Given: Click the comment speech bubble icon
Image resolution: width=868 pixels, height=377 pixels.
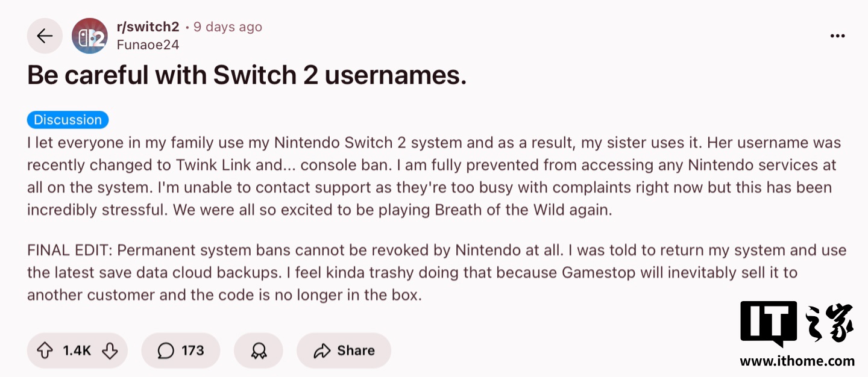Looking at the screenshot, I should click(165, 351).
